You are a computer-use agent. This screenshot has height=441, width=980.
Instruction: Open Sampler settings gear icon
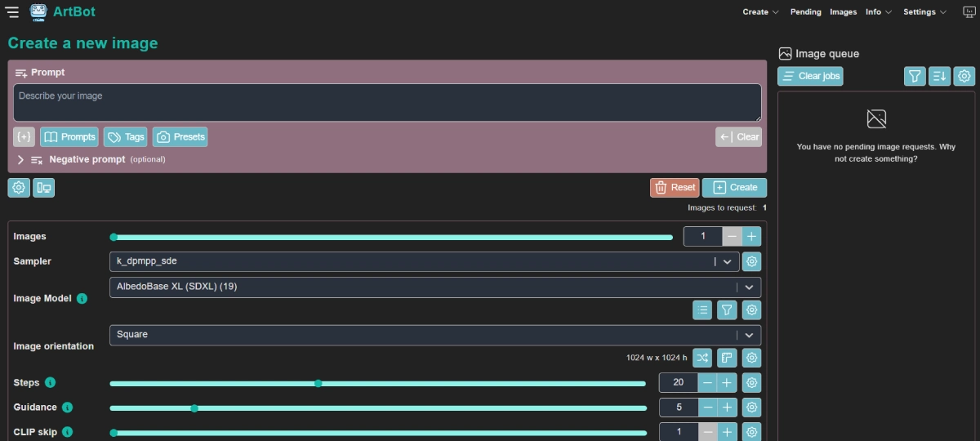tap(752, 261)
